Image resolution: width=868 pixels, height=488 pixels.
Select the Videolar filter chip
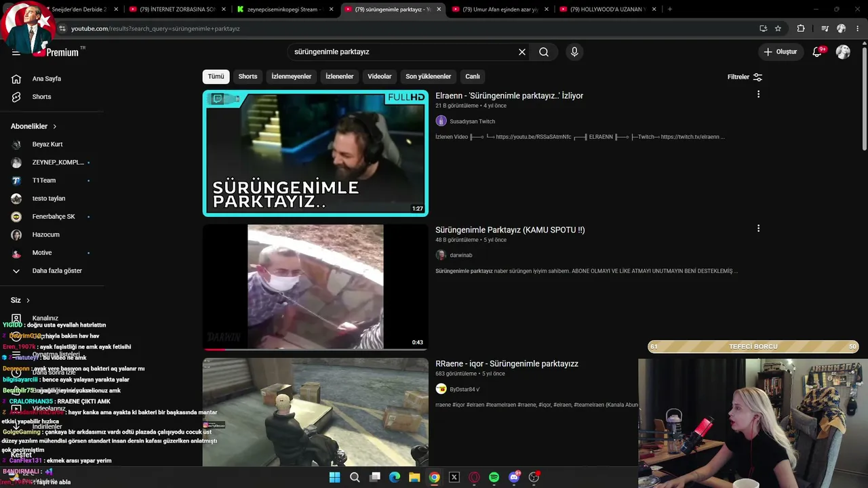[380, 77]
